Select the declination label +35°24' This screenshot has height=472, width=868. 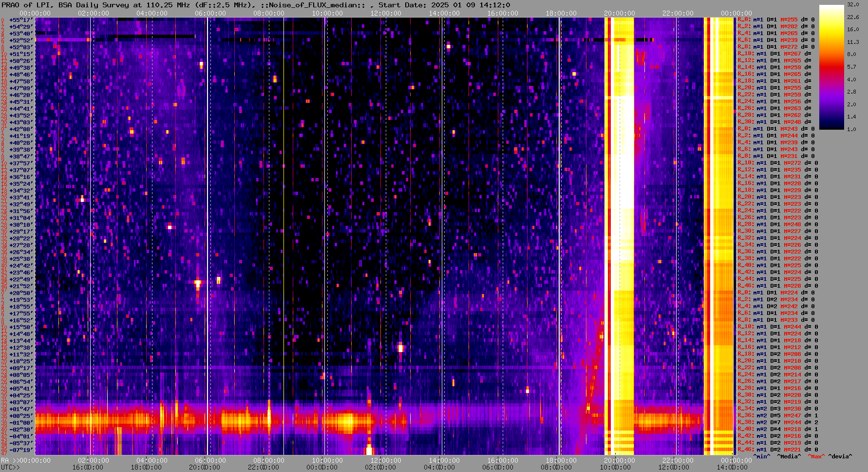(x=21, y=184)
